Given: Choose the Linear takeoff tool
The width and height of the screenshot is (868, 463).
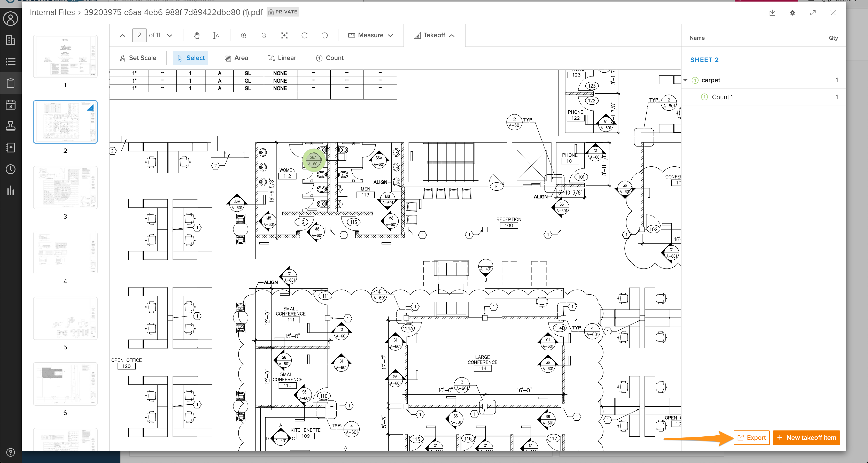Looking at the screenshot, I should pos(282,58).
